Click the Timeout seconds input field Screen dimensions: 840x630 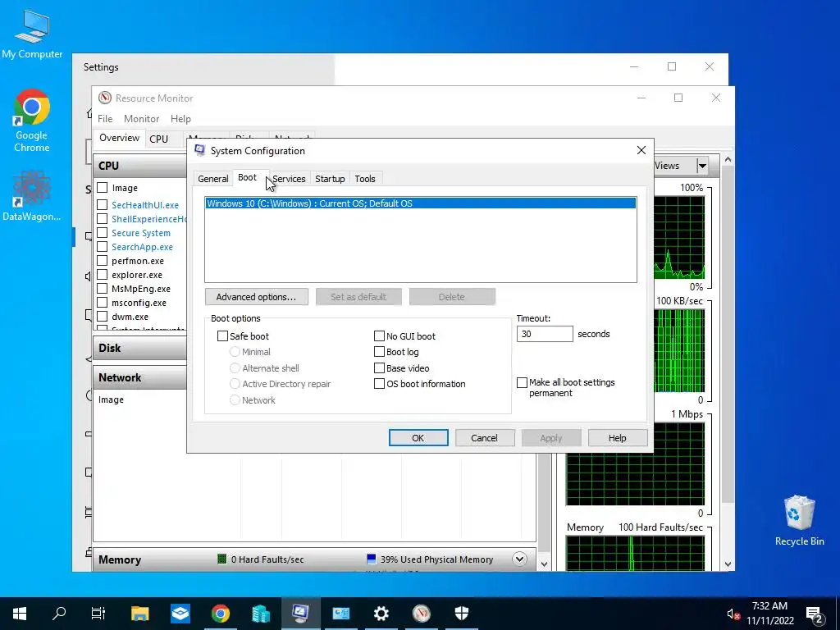545,334
